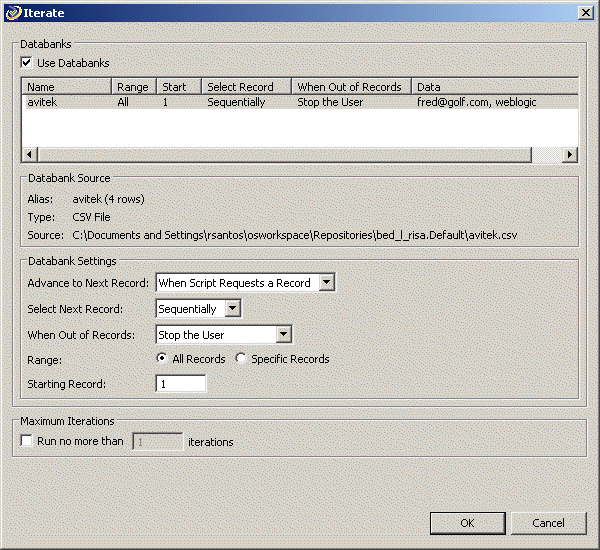Enable the Run no more than checkbox

point(26,441)
